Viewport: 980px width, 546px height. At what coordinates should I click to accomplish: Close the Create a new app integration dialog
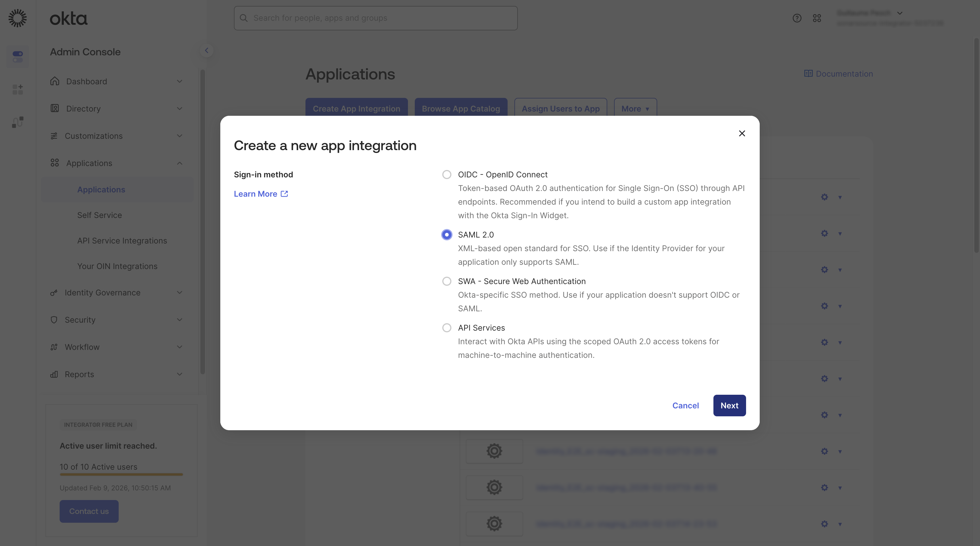point(742,133)
